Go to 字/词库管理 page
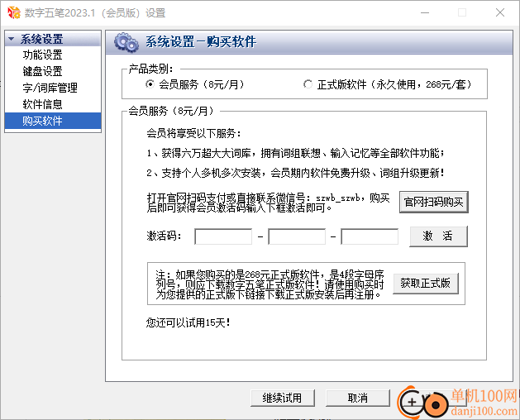520x420 pixels. [50, 88]
